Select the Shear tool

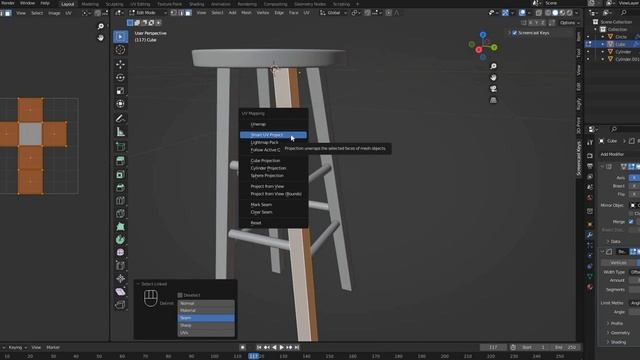120,292
